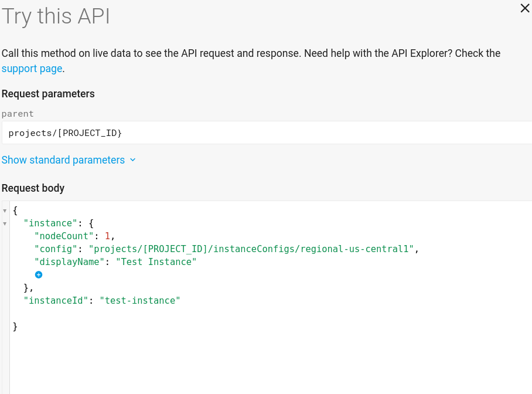532x394 pixels.
Task: Close the Try this API panel
Action: (x=524, y=8)
